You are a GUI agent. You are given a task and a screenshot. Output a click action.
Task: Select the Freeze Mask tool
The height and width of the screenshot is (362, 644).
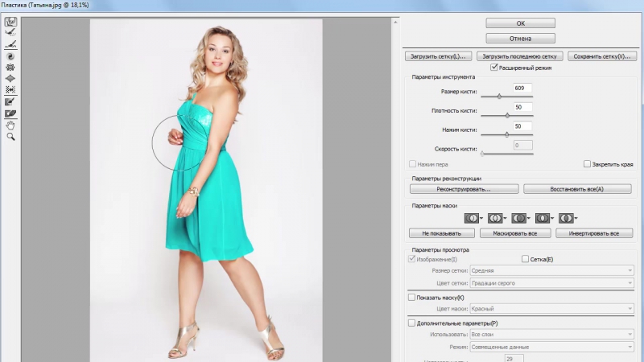point(10,102)
